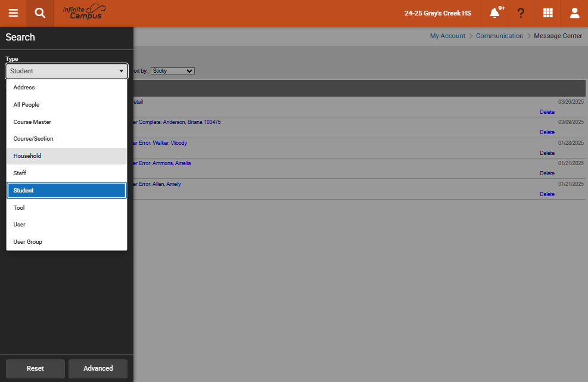This screenshot has width=588, height=382.
Task: Select Tool search type
Action: pos(67,207)
